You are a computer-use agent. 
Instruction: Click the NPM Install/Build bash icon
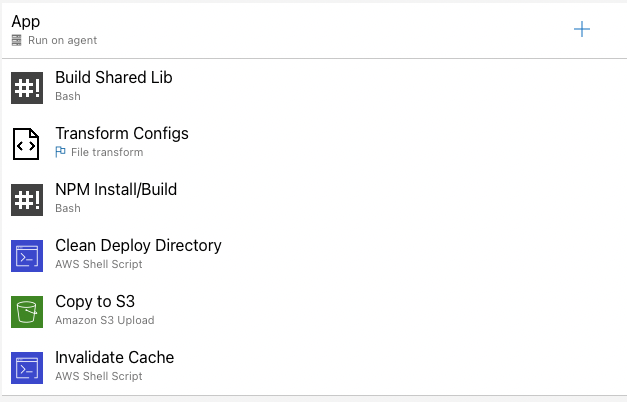pos(27,200)
